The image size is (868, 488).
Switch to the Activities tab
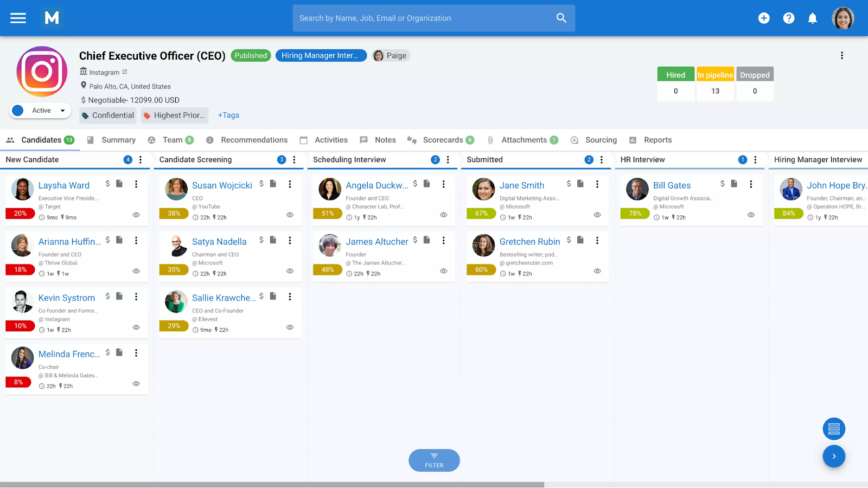(x=330, y=140)
